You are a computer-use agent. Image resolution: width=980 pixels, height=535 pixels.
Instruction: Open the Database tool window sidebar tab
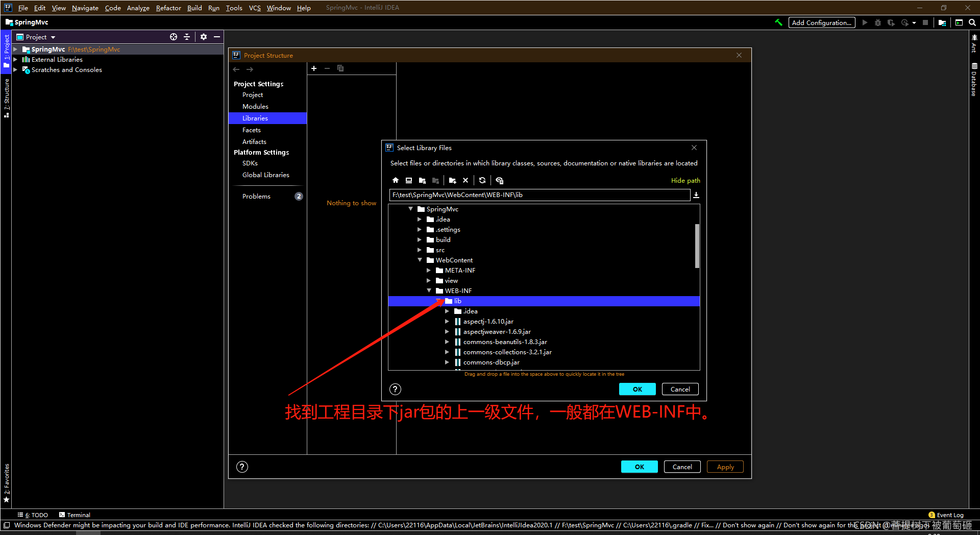(974, 79)
